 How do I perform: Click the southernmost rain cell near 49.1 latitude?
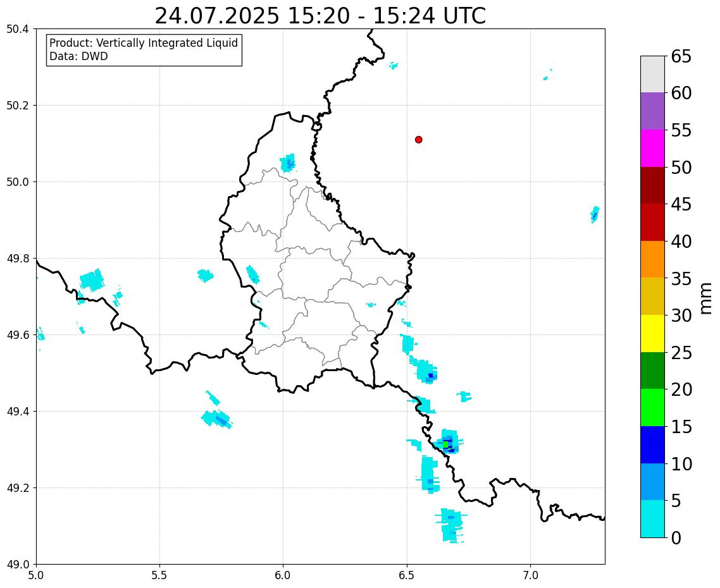point(451,525)
